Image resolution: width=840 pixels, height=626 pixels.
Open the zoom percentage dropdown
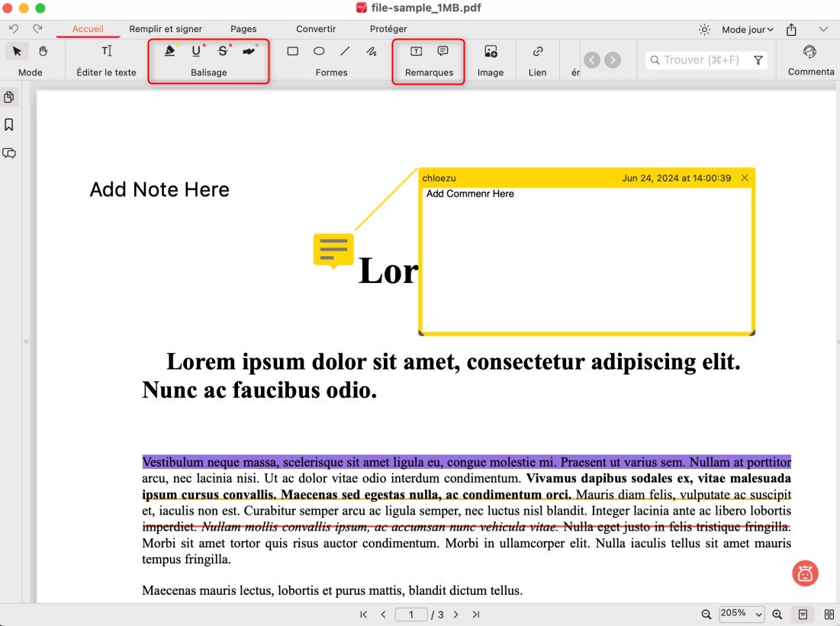741,614
